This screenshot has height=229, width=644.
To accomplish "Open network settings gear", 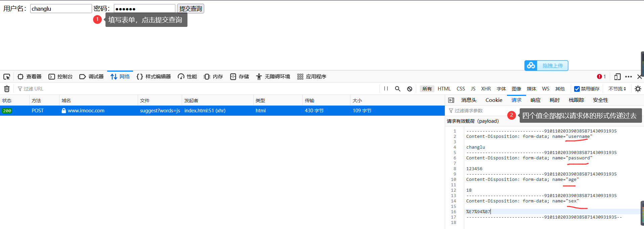I will click(638, 89).
